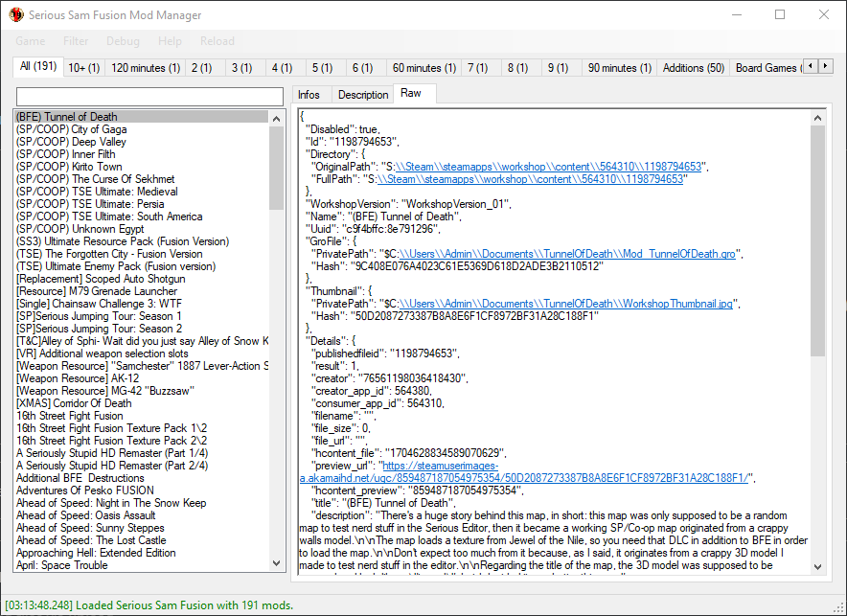
Task: Select the 60 minutes (1) tab
Action: tap(424, 68)
